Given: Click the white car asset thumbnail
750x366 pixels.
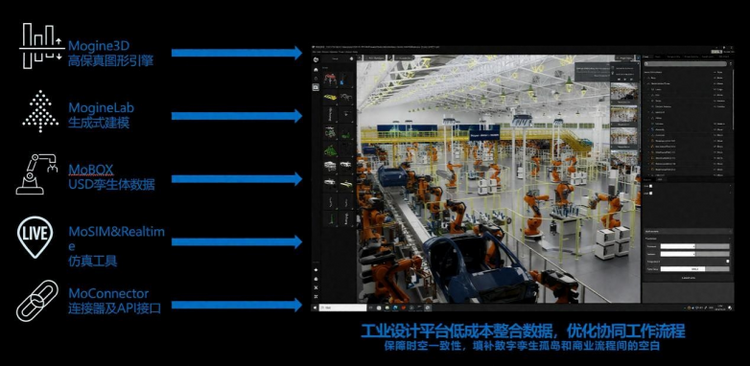Looking at the screenshot, I should click(330, 166).
